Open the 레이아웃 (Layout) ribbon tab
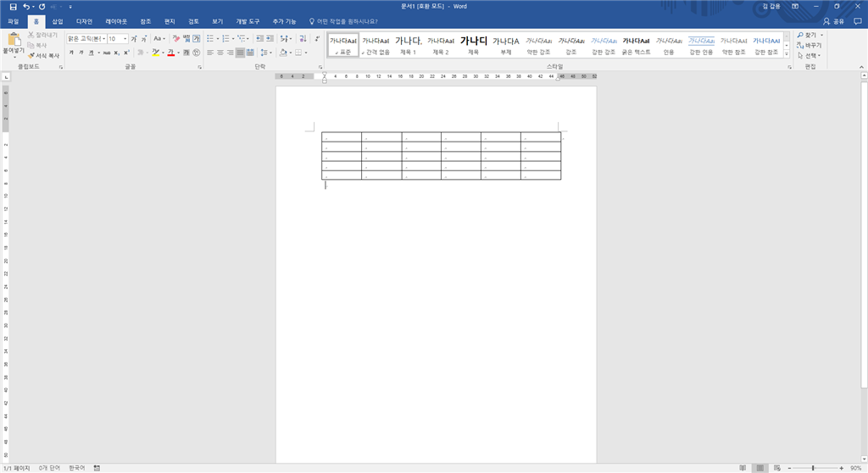Viewport: 868px width, 473px height. [116, 21]
